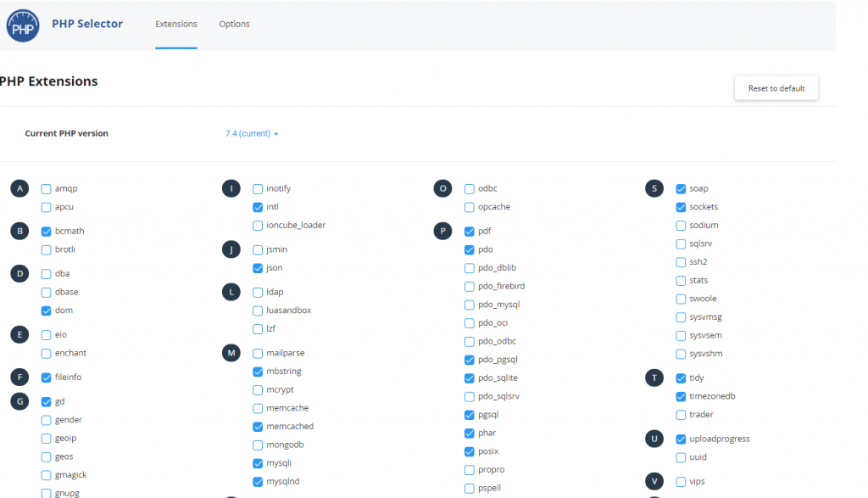The width and height of the screenshot is (868, 498).
Task: Click the B section circle icon
Action: pos(19,230)
